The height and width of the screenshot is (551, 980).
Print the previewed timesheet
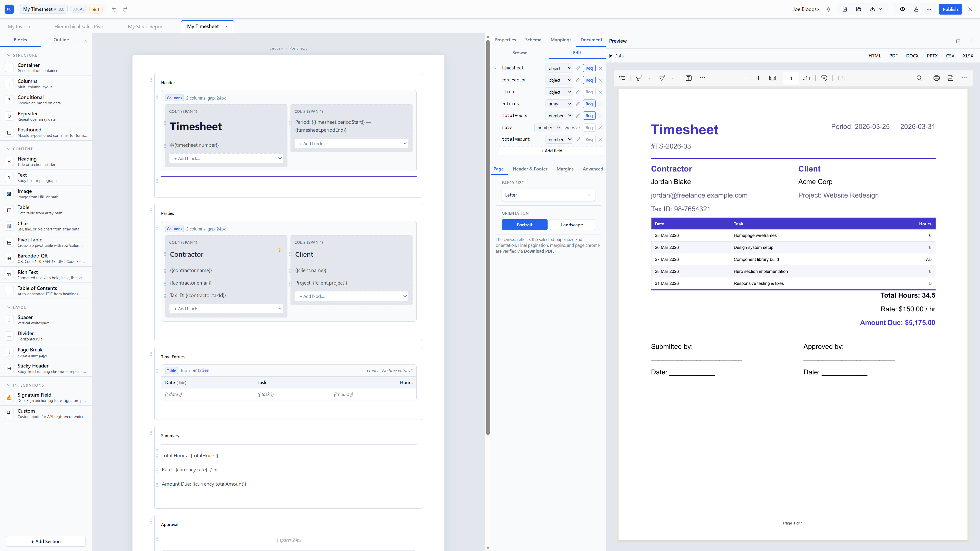point(936,78)
